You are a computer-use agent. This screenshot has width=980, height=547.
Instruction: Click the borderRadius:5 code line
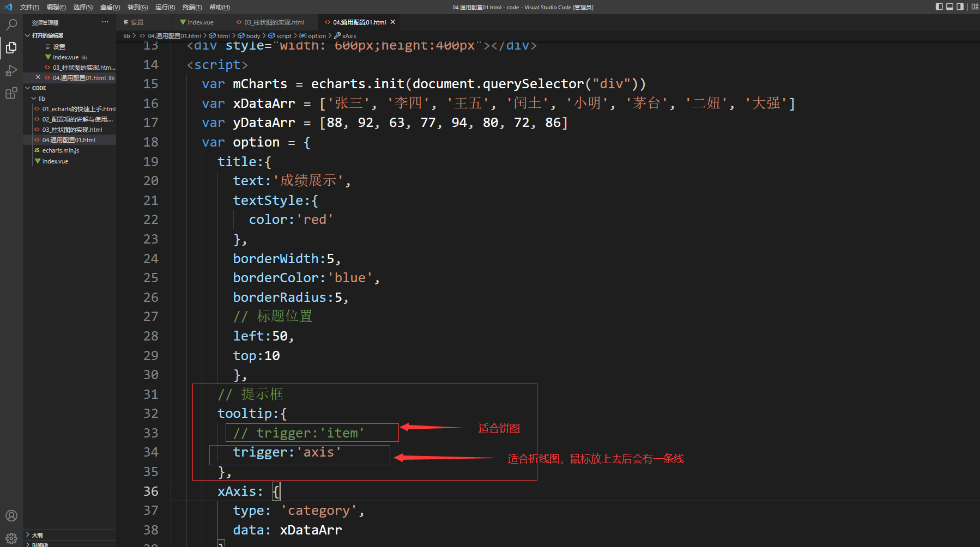coord(291,297)
